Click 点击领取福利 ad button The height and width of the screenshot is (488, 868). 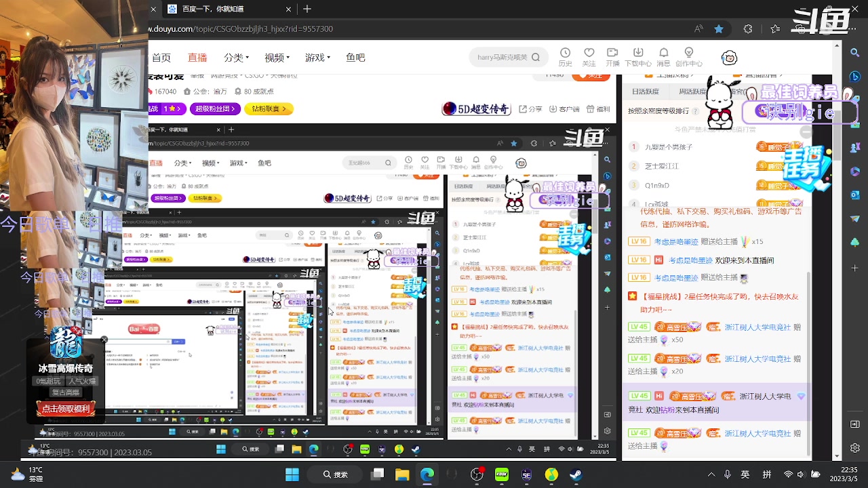tap(66, 409)
